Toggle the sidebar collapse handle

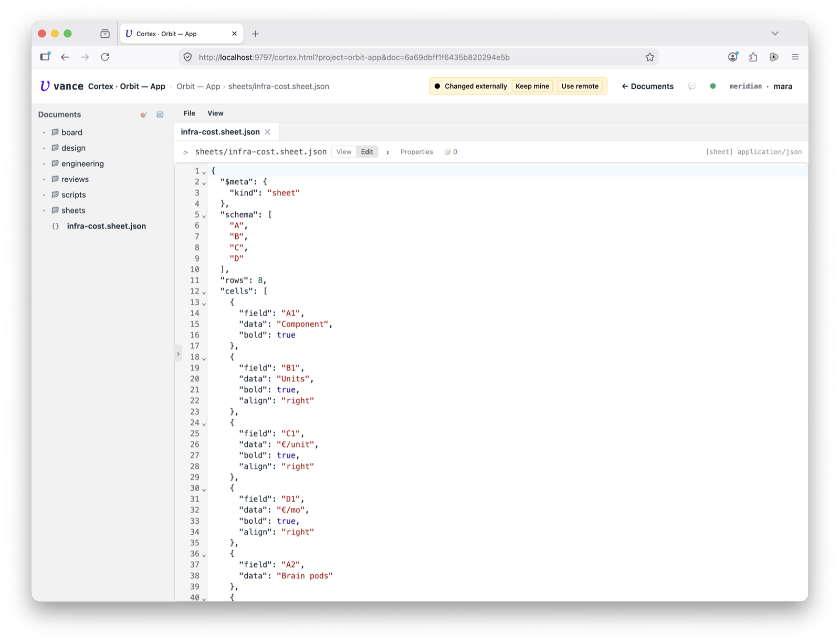(178, 354)
